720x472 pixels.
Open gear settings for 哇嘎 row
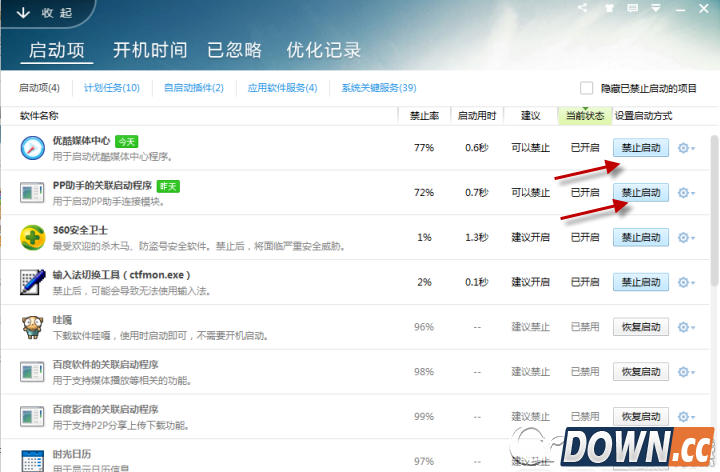(x=686, y=327)
